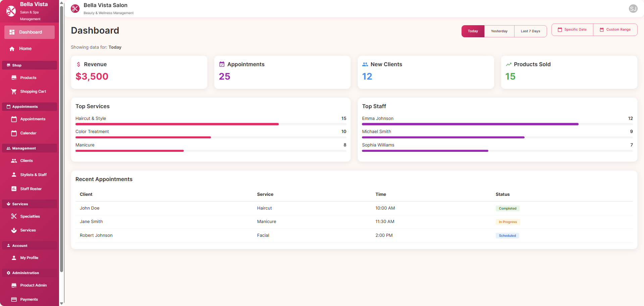
Task: Open the Products page from sidebar
Action: click(28, 78)
